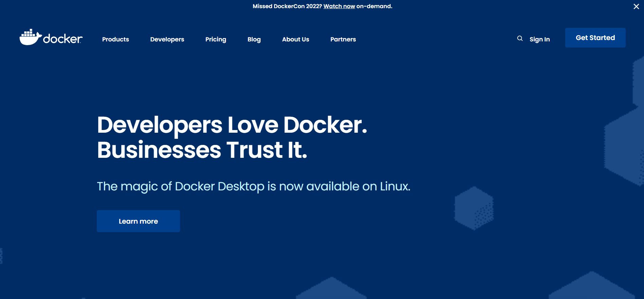Open the search magnifier icon

point(520,39)
